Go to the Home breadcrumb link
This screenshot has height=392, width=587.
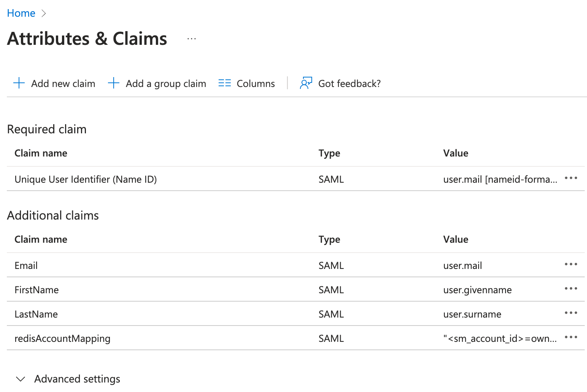coord(21,13)
